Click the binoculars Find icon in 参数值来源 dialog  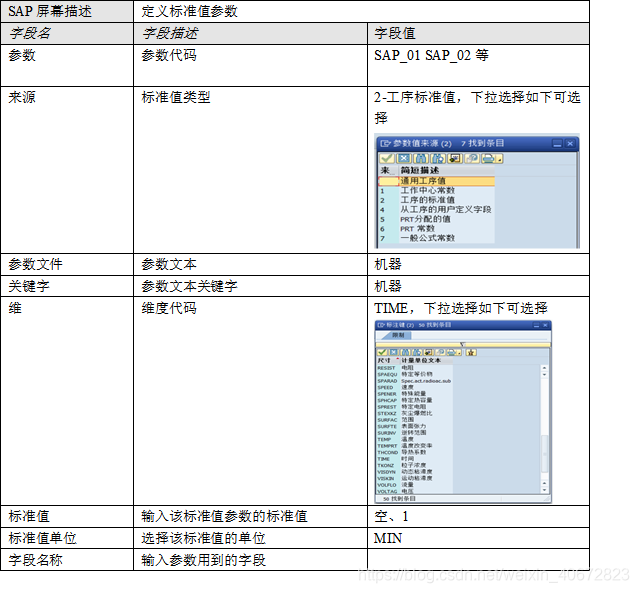pos(421,158)
